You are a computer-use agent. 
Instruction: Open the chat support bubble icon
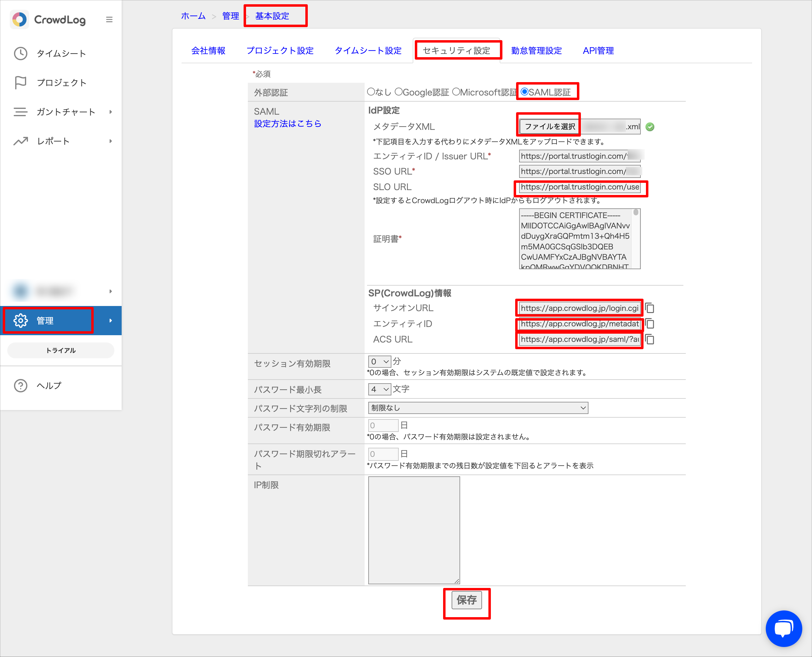[x=784, y=629]
